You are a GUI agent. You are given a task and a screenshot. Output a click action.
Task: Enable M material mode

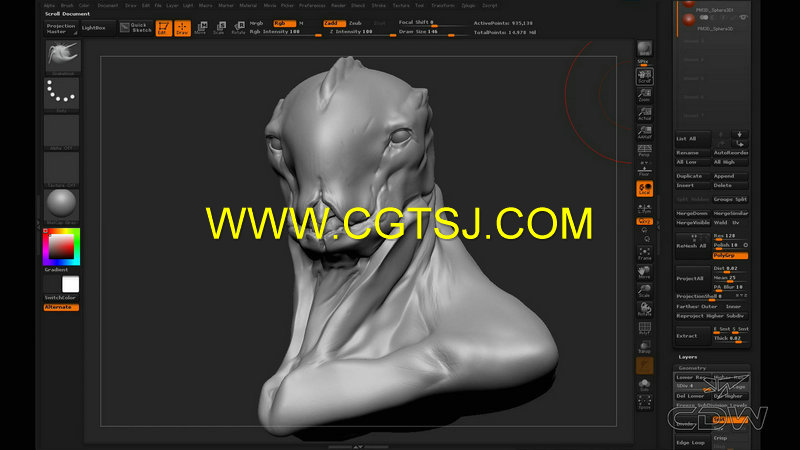point(301,23)
